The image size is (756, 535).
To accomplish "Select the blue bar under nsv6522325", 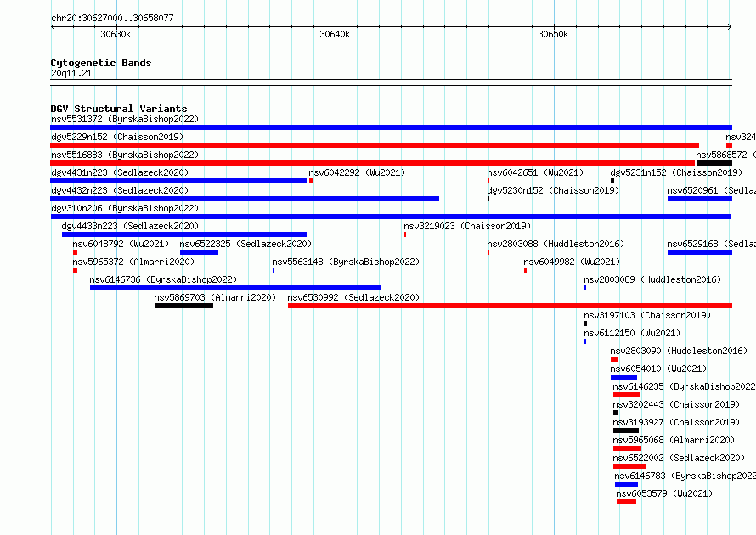I will [199, 252].
